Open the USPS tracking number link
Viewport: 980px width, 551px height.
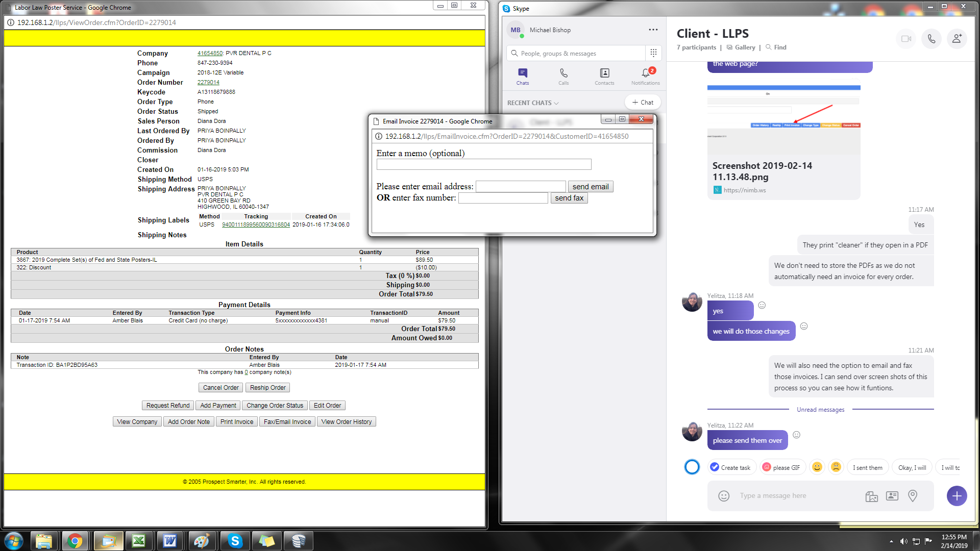point(256,225)
